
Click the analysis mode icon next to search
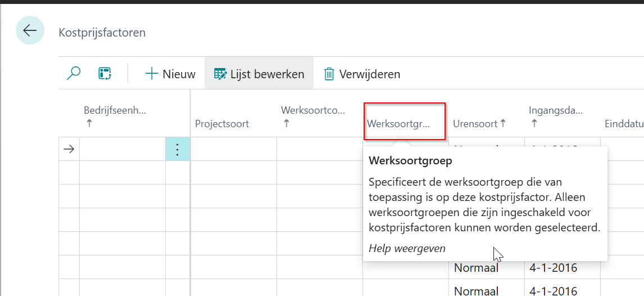click(x=105, y=74)
